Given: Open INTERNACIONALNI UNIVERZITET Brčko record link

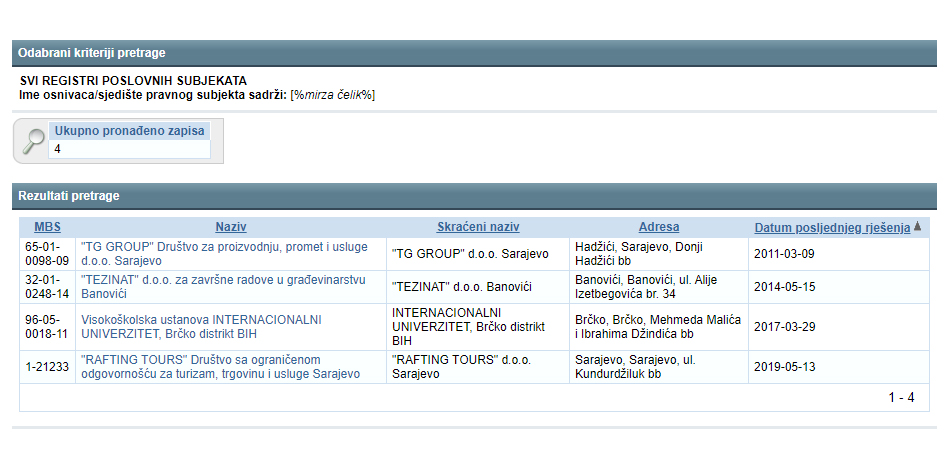Looking at the screenshot, I should pyautogui.click(x=201, y=327).
